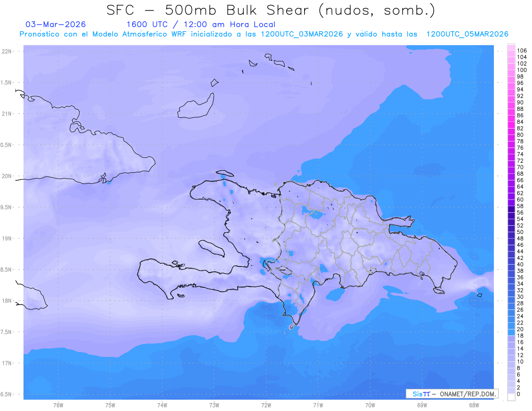532x411 pixels.
Task: Click the "60" value on the color scale
Action: [520, 200]
